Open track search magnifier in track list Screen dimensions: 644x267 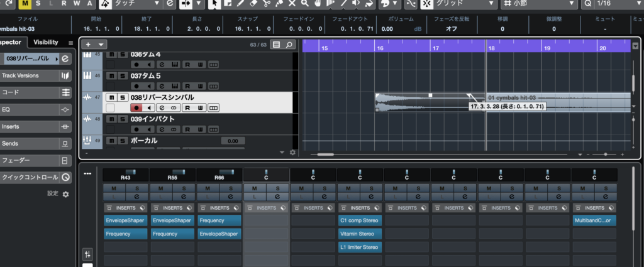click(x=289, y=45)
